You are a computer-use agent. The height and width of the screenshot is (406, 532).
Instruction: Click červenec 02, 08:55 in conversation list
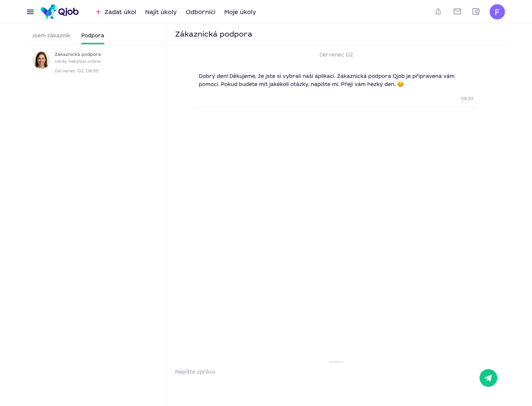(x=76, y=71)
